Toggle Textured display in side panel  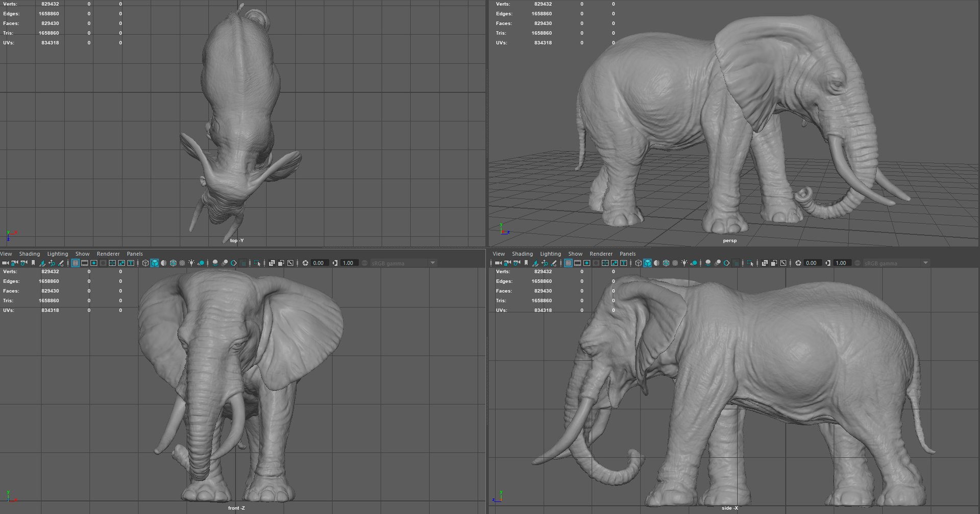675,263
